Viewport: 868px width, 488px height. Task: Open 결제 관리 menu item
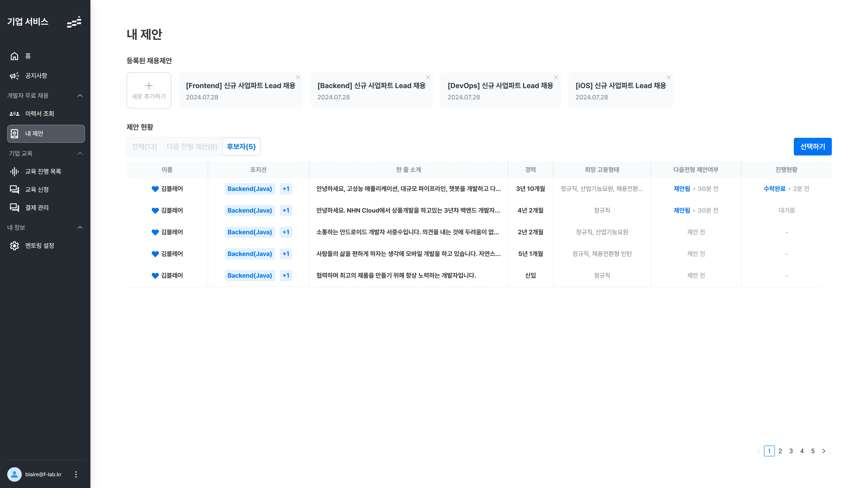pos(46,208)
